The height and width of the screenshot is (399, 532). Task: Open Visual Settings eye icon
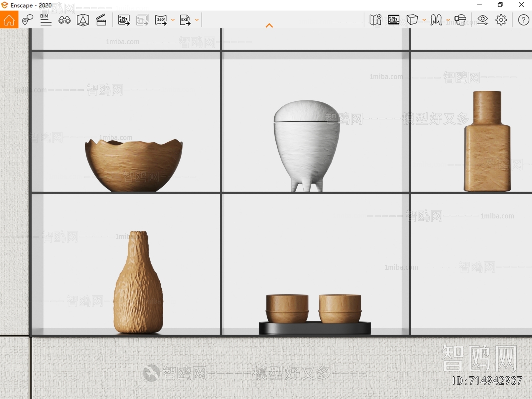click(482, 20)
